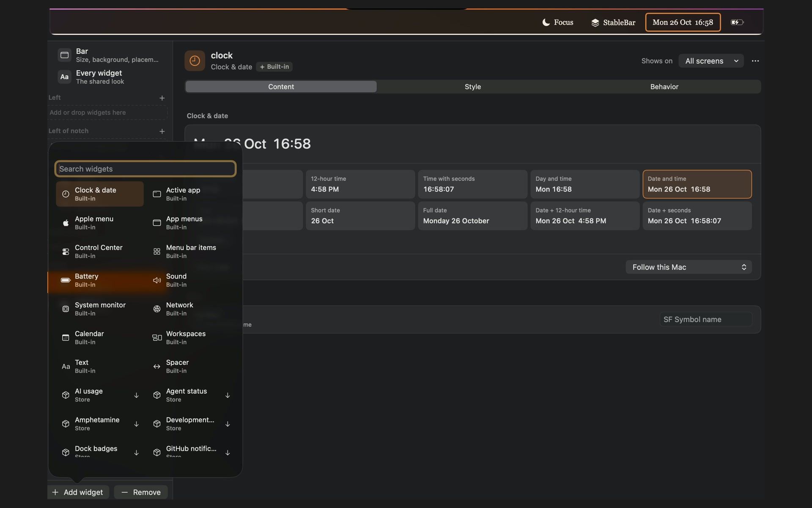Click the Workspaces widget icon
Image resolution: width=812 pixels, height=508 pixels.
click(156, 338)
